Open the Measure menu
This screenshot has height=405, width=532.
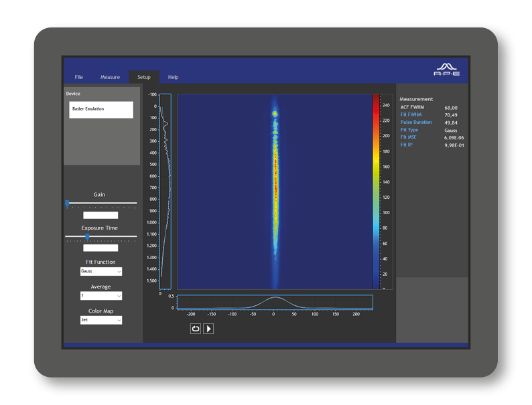(110, 77)
